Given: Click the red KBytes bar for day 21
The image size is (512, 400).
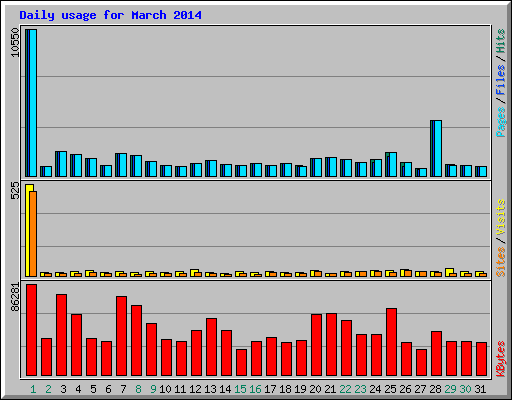Looking at the screenshot, I should coord(331,344).
